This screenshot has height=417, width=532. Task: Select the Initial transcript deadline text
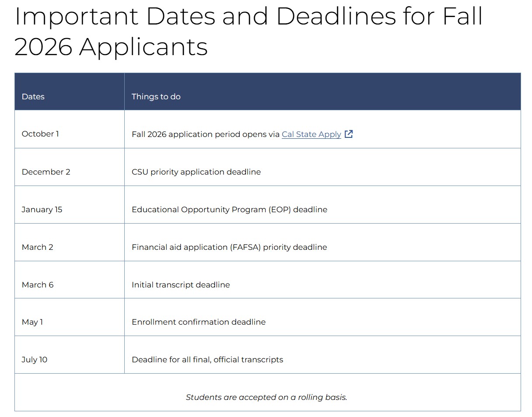181,285
